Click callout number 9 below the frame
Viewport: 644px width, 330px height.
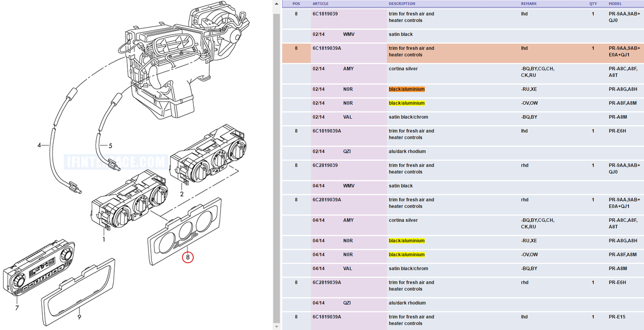click(79, 317)
